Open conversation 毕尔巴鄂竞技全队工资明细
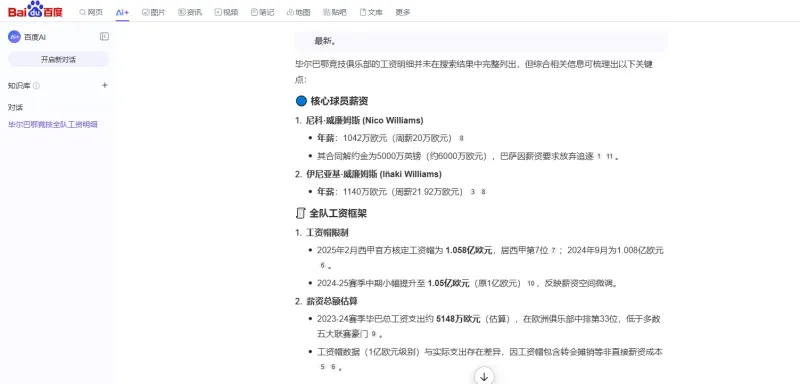This screenshot has width=800, height=384. point(53,124)
